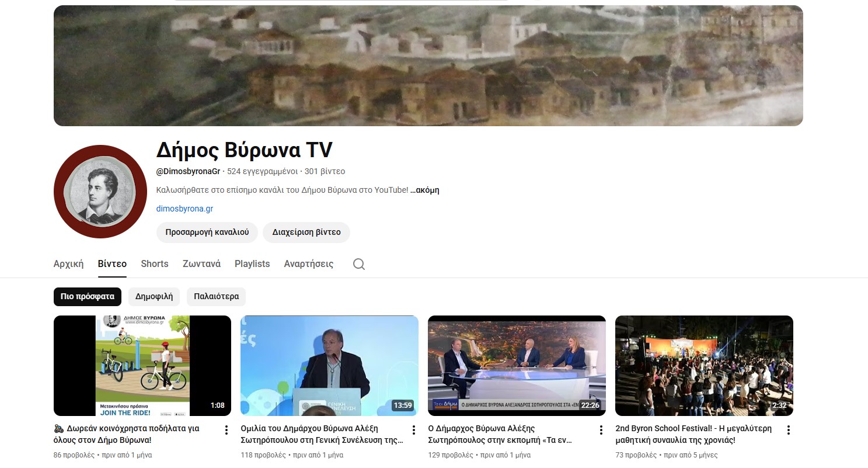Open the school festival concert thumbnail
Viewport: 868px width, 468px height.
point(704,366)
